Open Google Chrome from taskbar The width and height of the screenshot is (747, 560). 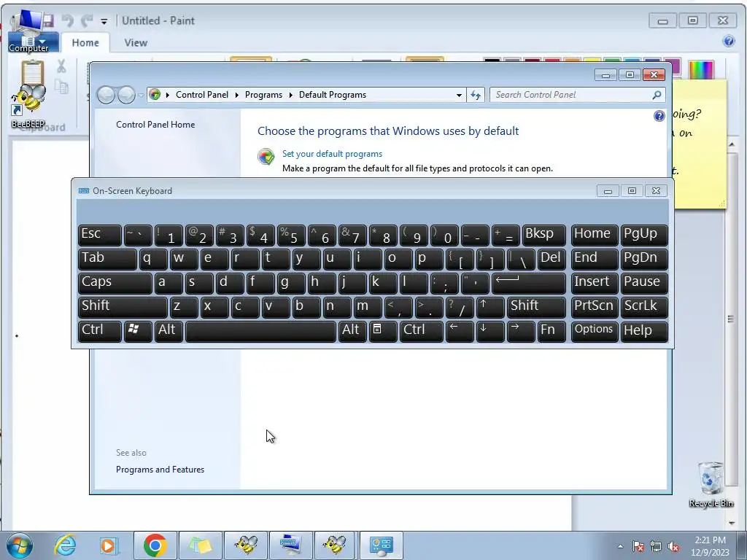point(155,545)
